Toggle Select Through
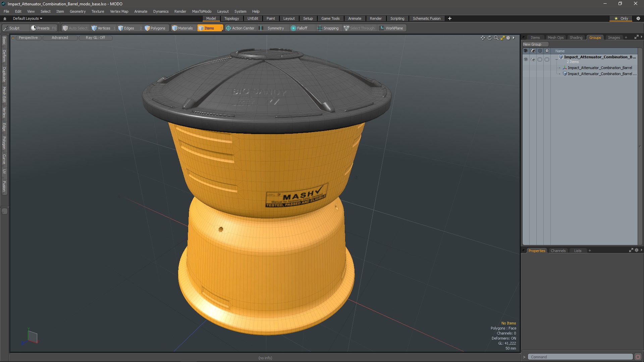The image size is (644, 362). 359,28
